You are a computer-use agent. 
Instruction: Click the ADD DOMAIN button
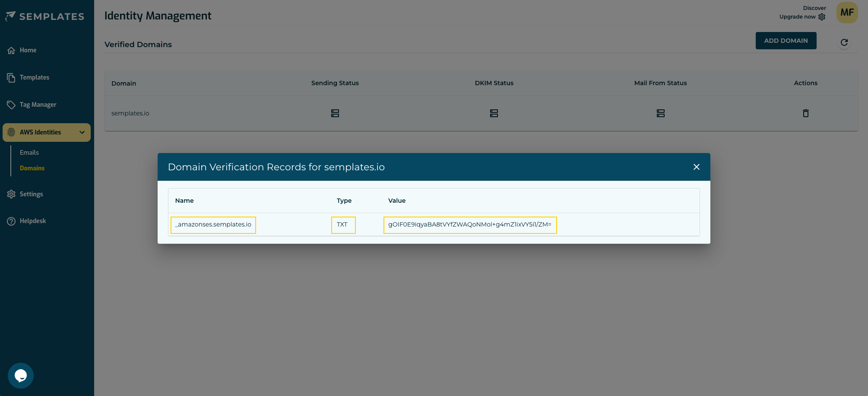click(786, 41)
